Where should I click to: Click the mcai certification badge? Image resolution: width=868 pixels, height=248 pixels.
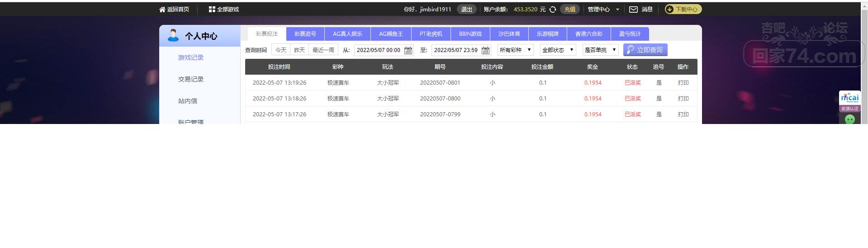(849, 102)
